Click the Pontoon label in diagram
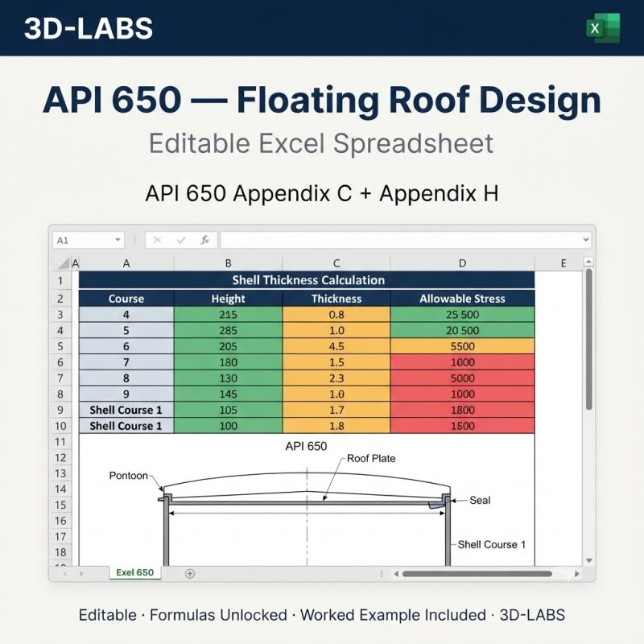Viewport: 644px width, 644px height. [128, 476]
